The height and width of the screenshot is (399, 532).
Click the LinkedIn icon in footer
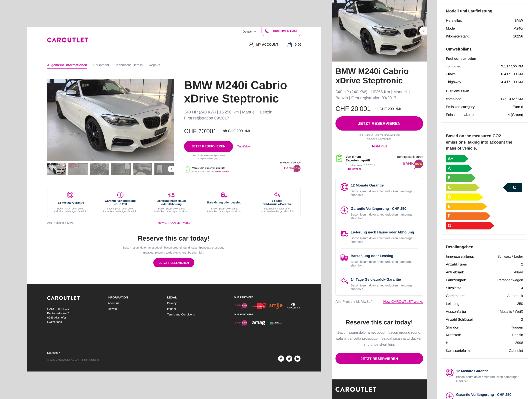[297, 358]
